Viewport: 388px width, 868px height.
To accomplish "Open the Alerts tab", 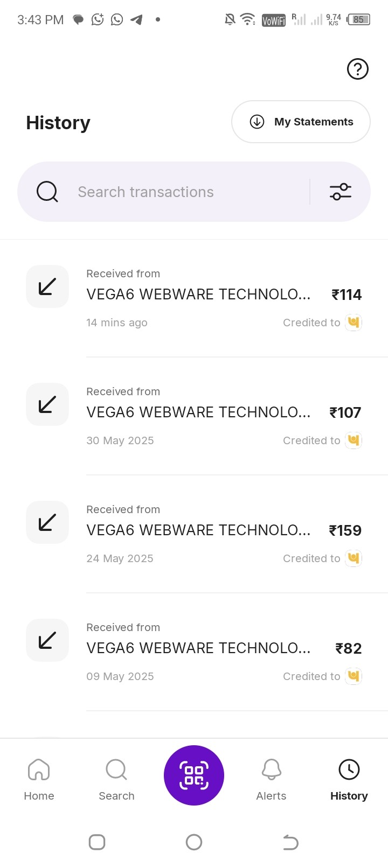I will click(x=272, y=780).
